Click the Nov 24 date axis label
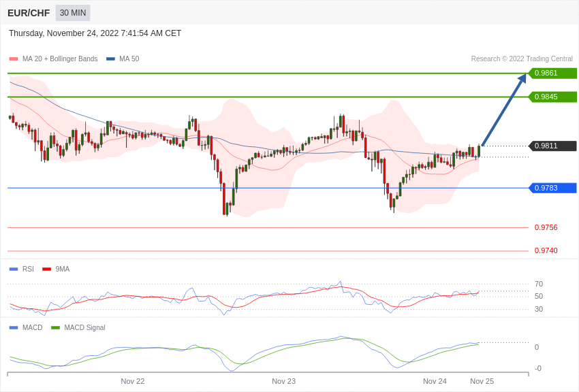This screenshot has width=579, height=392. (x=435, y=381)
